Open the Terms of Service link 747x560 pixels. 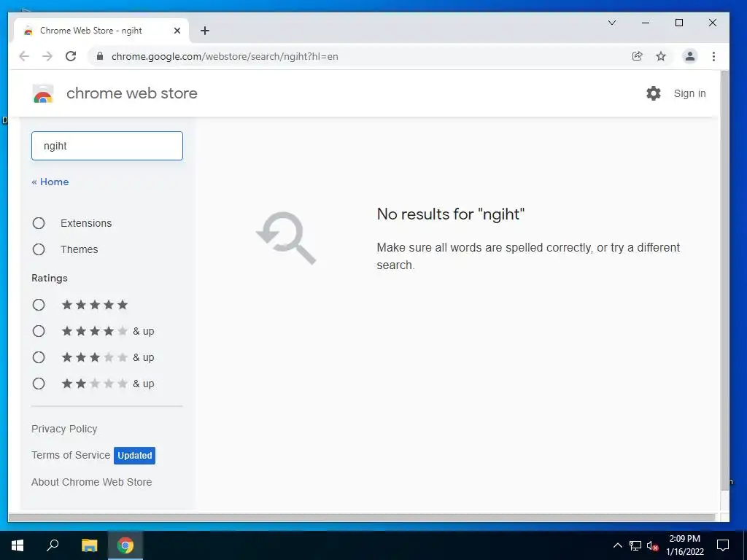coord(71,455)
